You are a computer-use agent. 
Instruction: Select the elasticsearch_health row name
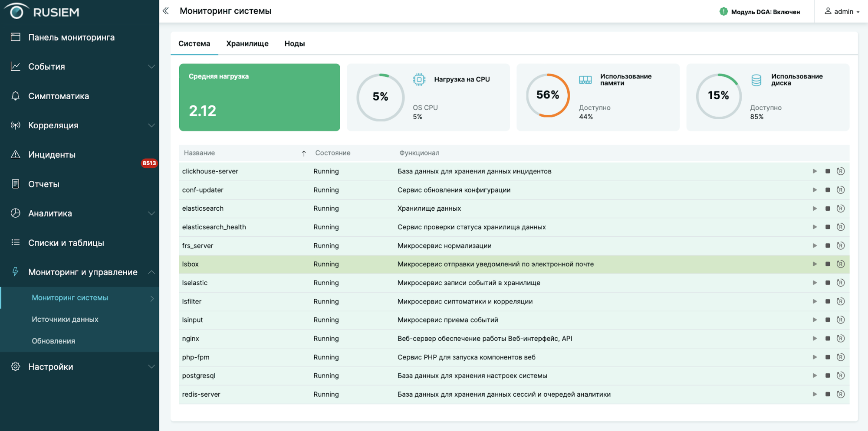(214, 227)
